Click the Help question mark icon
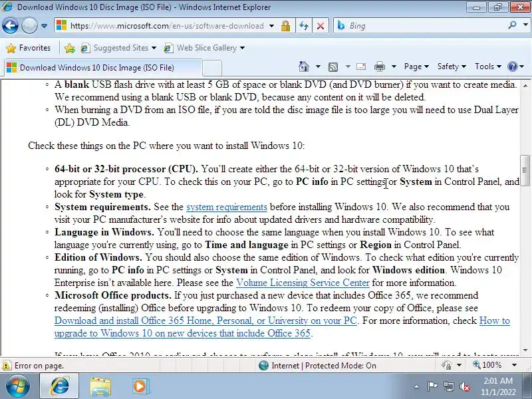Viewport: 532px width, 399px height. (x=512, y=66)
